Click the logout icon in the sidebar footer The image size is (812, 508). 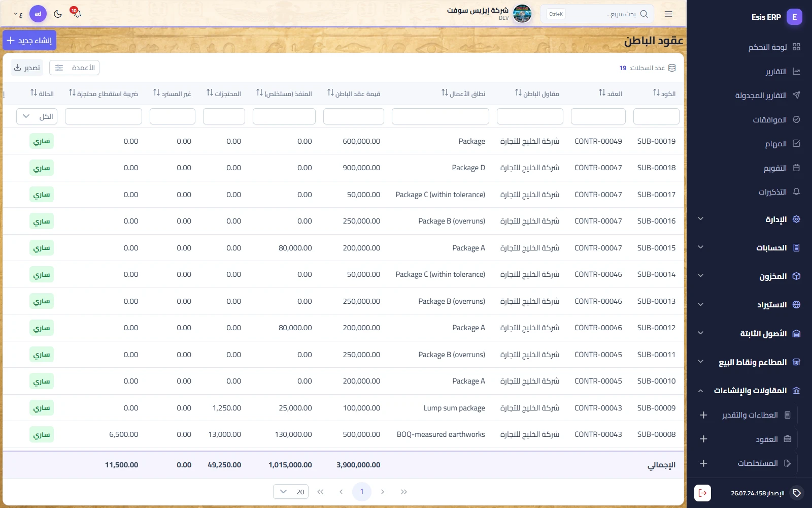pyautogui.click(x=702, y=493)
